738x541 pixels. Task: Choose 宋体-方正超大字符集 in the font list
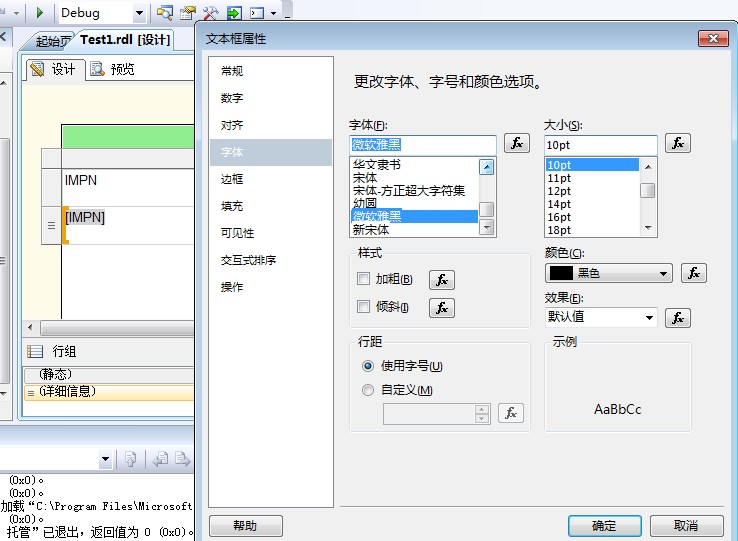coord(415,191)
